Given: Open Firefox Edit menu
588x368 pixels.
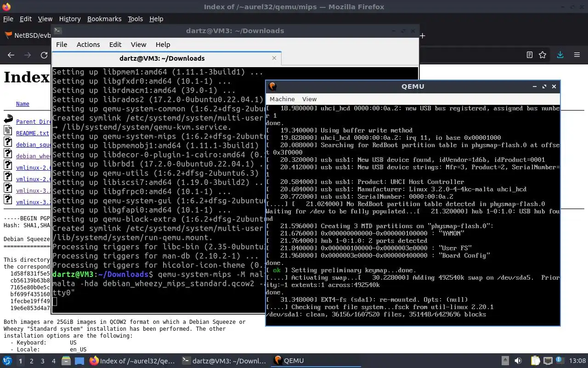Looking at the screenshot, I should click(x=26, y=19).
